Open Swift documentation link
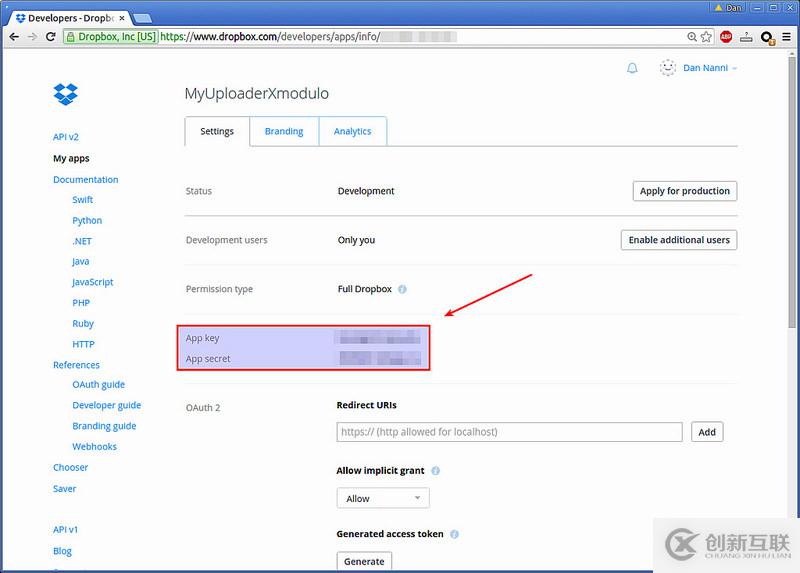This screenshot has width=800, height=573. pos(82,200)
